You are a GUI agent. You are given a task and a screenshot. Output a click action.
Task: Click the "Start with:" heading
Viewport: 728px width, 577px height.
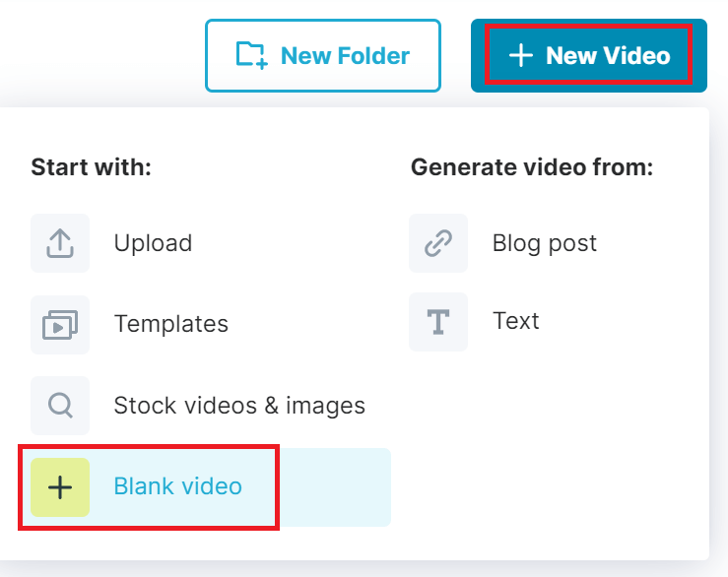coord(91,167)
